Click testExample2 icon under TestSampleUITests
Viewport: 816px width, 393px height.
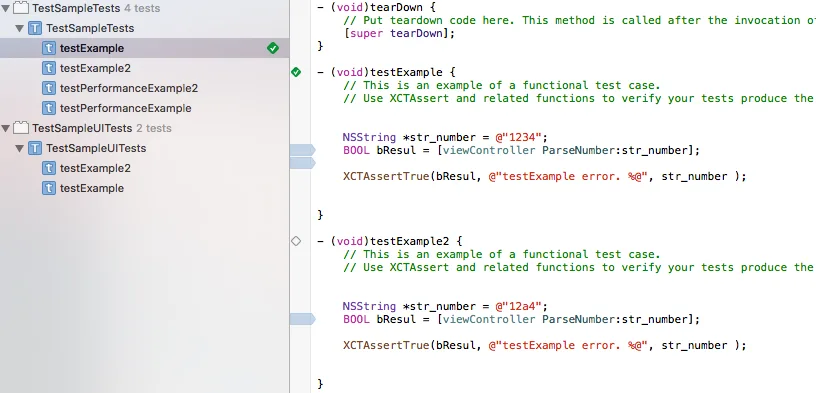tap(48, 168)
